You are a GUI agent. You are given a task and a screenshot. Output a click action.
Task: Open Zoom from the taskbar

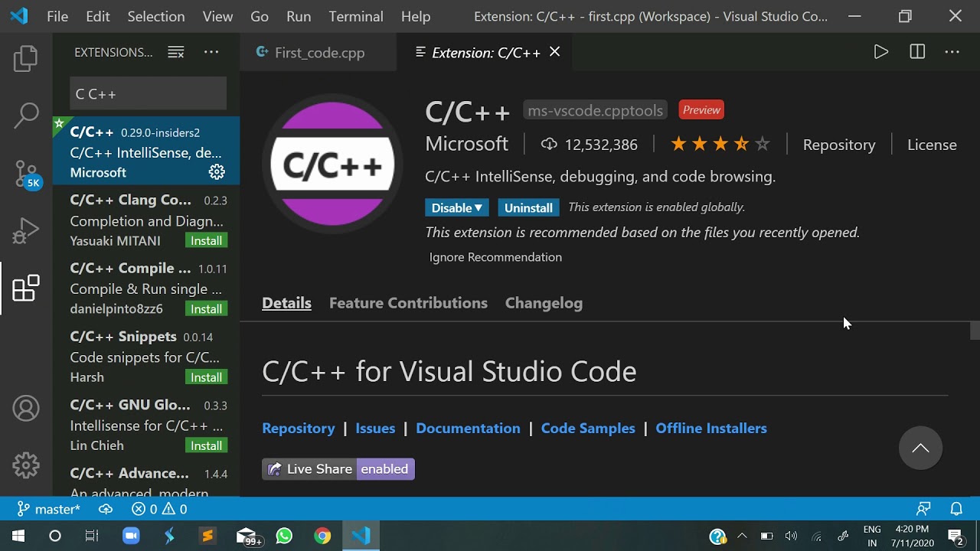(x=130, y=536)
